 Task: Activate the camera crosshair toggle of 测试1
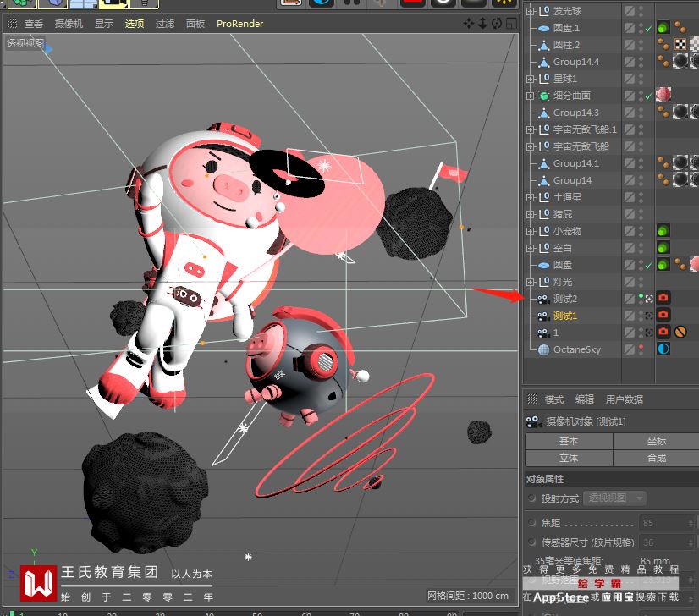click(x=649, y=316)
